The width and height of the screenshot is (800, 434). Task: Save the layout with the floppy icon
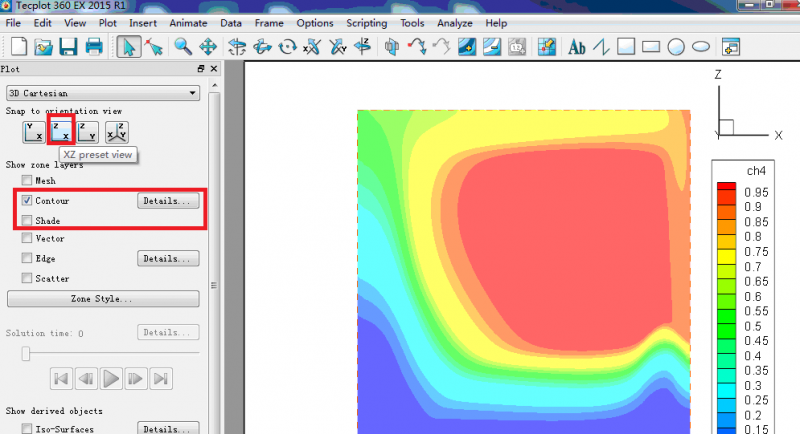tap(68, 47)
